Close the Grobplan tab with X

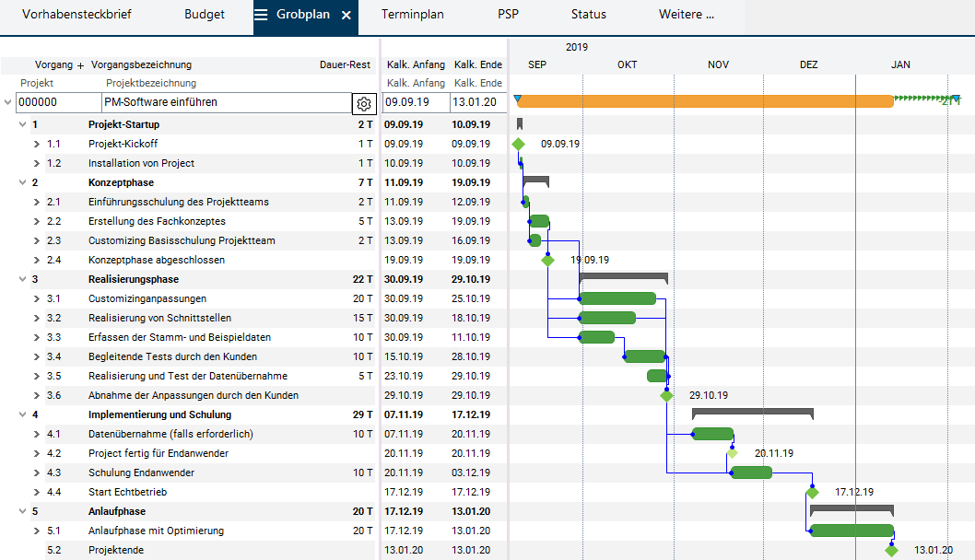pyautogui.click(x=347, y=16)
